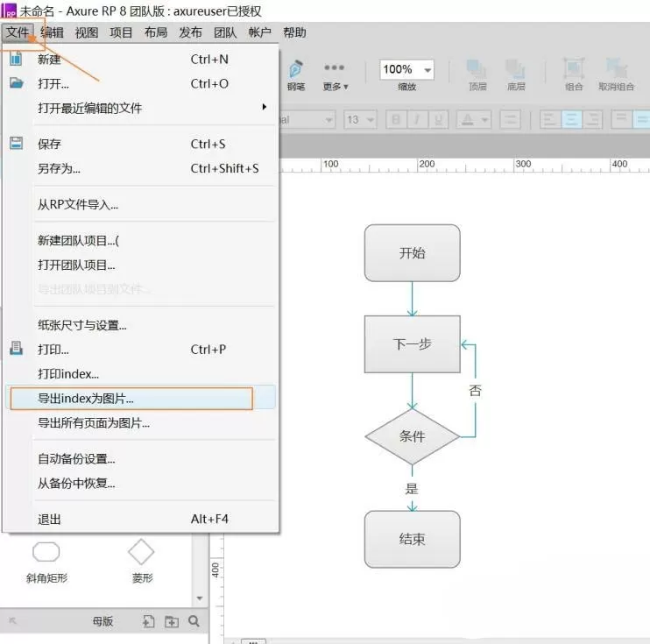Open the 发布 menu
This screenshot has width=650, height=644.
coord(190,32)
